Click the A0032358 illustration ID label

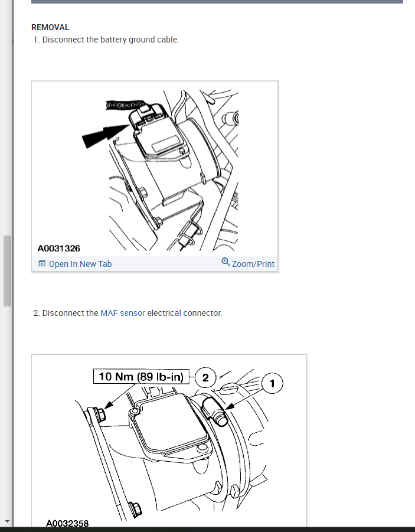click(67, 523)
